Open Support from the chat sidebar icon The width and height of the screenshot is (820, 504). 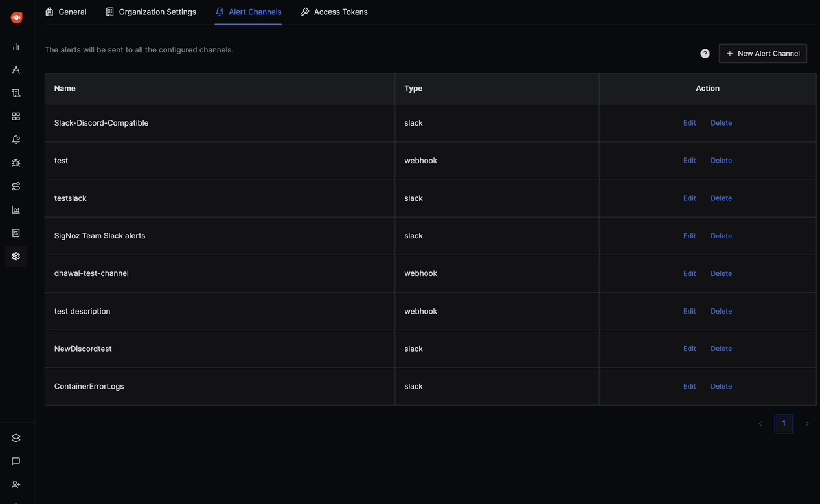pyautogui.click(x=16, y=461)
